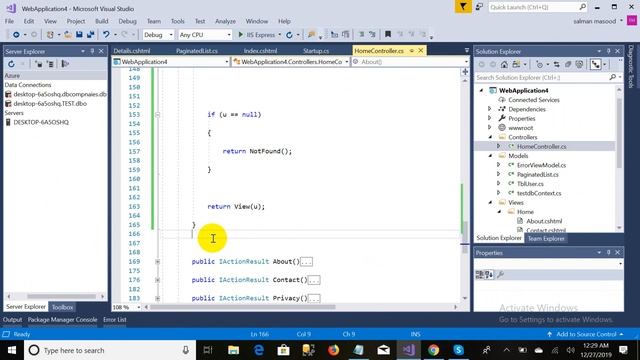Open the Debug menu
The image size is (640, 360).
click(127, 21)
